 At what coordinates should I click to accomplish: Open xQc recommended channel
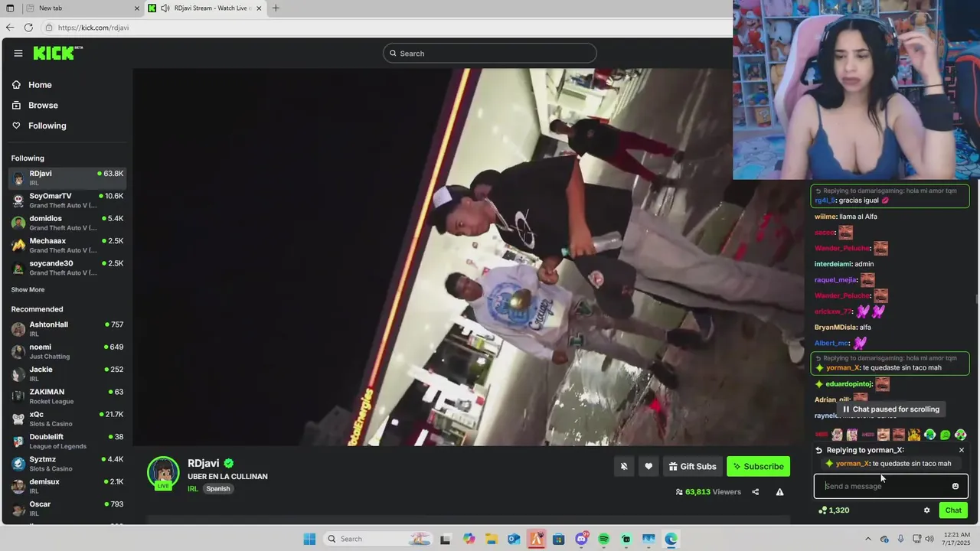pos(67,419)
